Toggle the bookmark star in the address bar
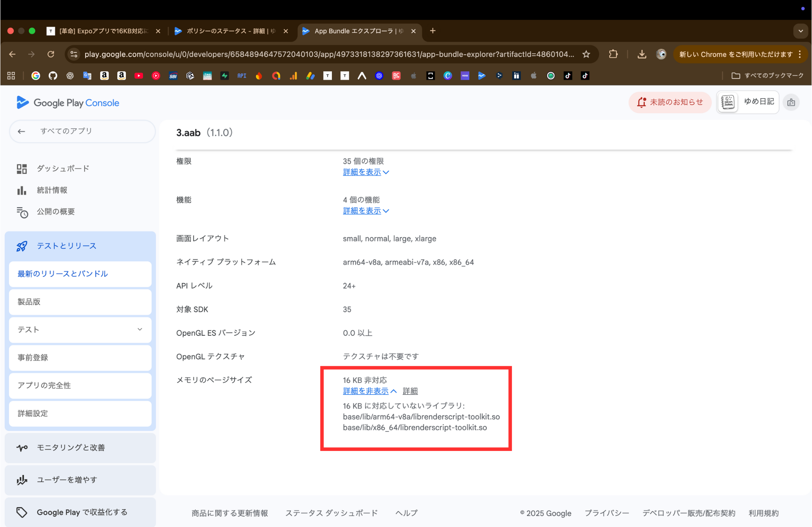812x527 pixels. coord(586,54)
